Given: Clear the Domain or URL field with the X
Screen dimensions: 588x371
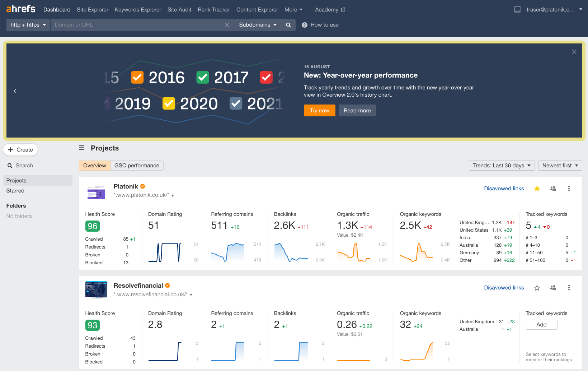Looking at the screenshot, I should [x=227, y=25].
